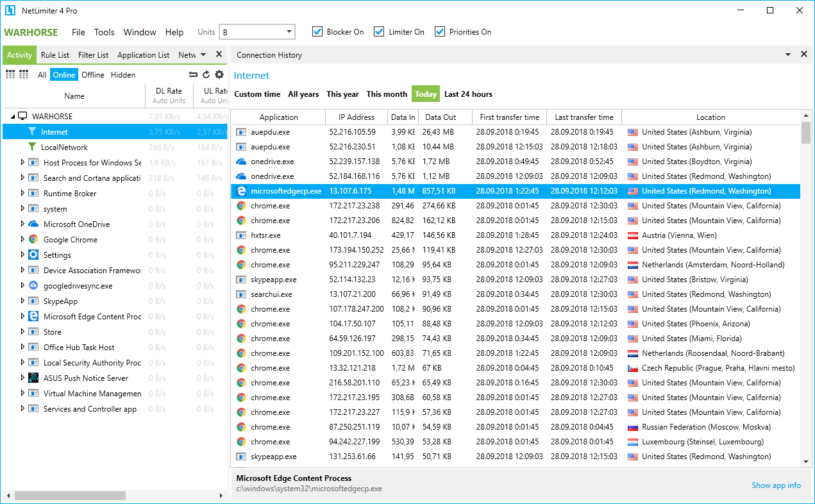
Task: Click the Show app info link
Action: click(x=776, y=485)
